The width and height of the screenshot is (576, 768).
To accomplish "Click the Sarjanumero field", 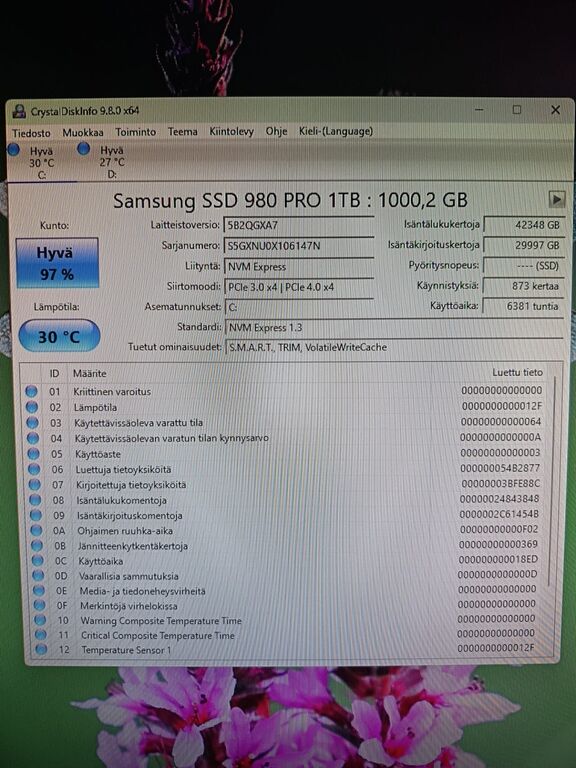I will (x=299, y=246).
